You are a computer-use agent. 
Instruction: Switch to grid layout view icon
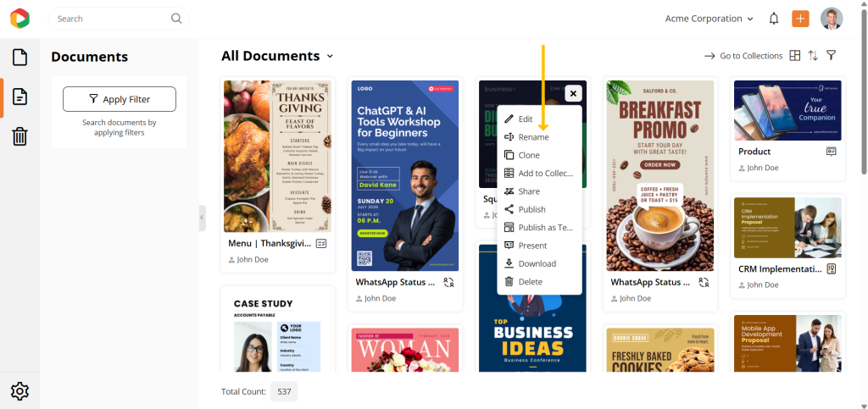click(x=795, y=55)
